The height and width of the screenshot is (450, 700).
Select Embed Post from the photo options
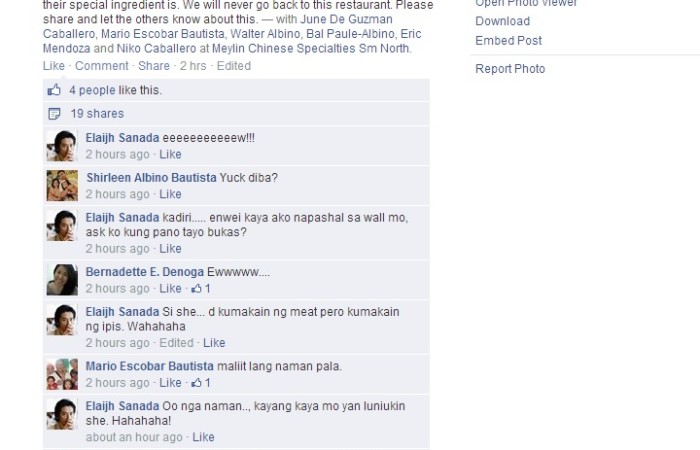[508, 41]
